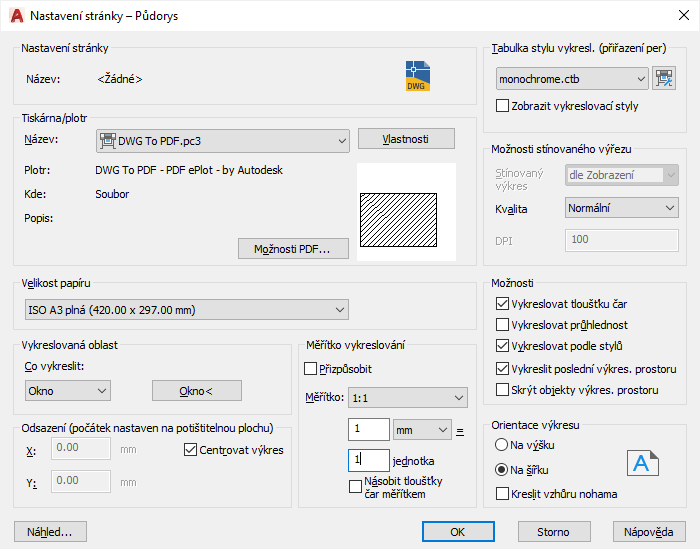
Task: Click the DWG file icon
Action: click(417, 76)
